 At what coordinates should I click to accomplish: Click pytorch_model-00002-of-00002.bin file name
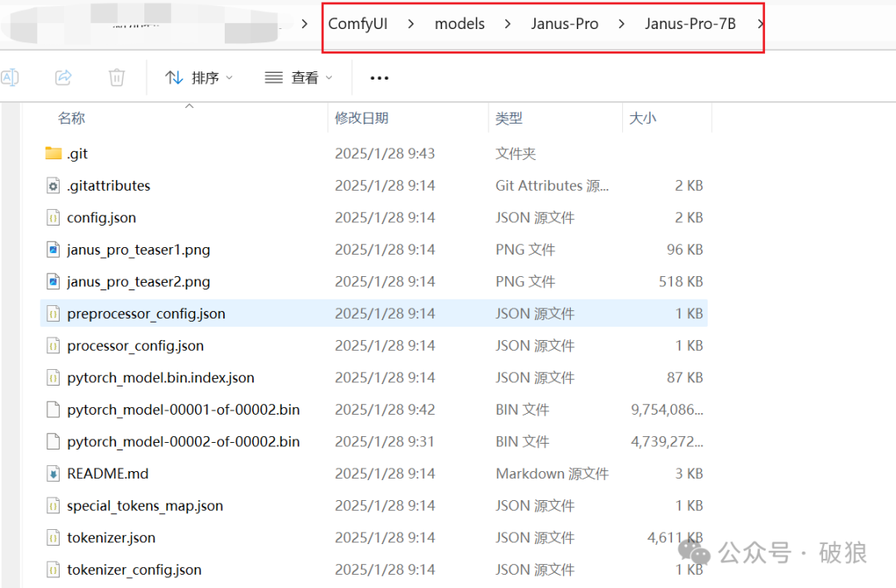pos(183,442)
